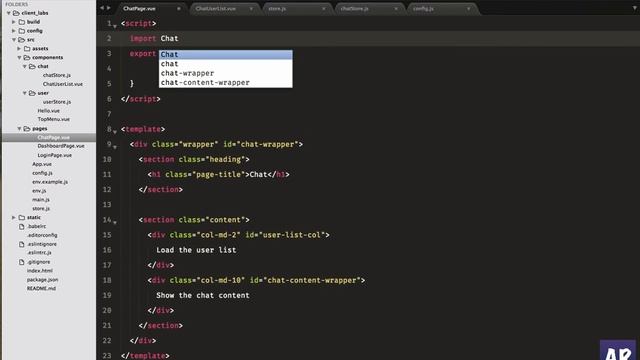Click the build folder icon
Viewport: 640px width, 360px height.
22,22
